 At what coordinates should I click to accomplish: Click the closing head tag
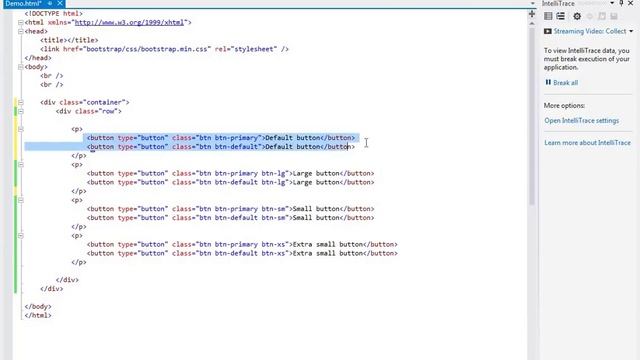coord(38,58)
